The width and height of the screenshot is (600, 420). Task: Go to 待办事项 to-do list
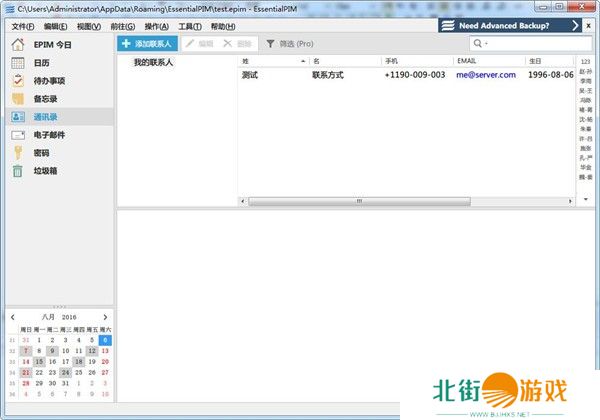[48, 81]
